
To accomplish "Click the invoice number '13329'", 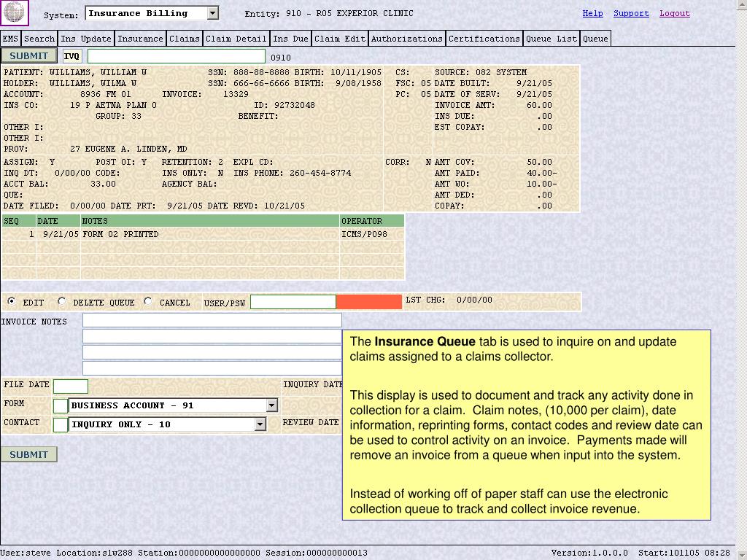I will pos(236,94).
